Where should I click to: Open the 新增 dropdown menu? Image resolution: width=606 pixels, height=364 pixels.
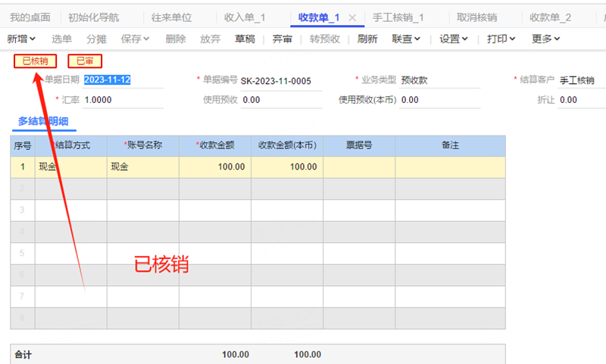tap(21, 39)
